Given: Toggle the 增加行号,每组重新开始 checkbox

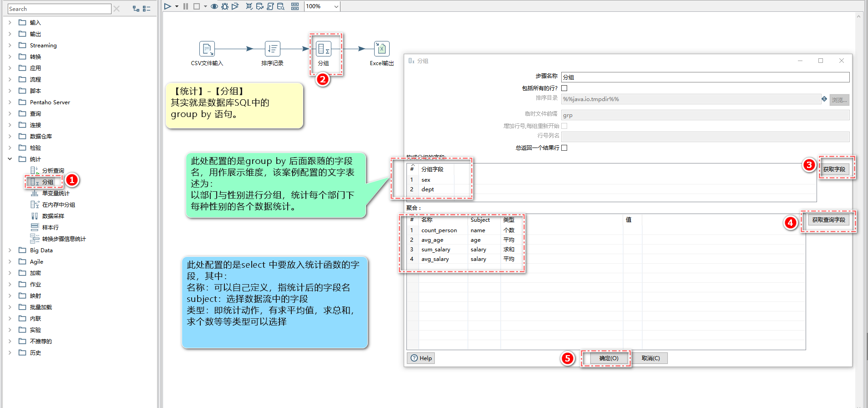Looking at the screenshot, I should point(564,126).
